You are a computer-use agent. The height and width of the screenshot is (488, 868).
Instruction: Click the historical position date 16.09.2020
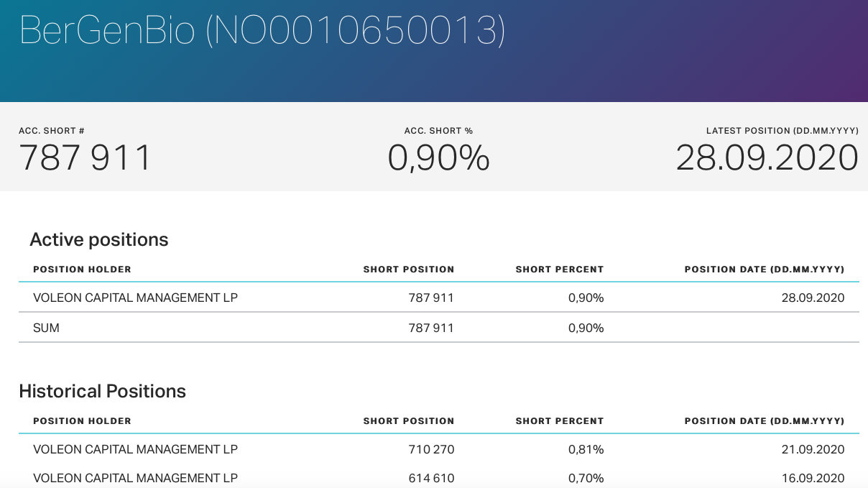tap(813, 478)
